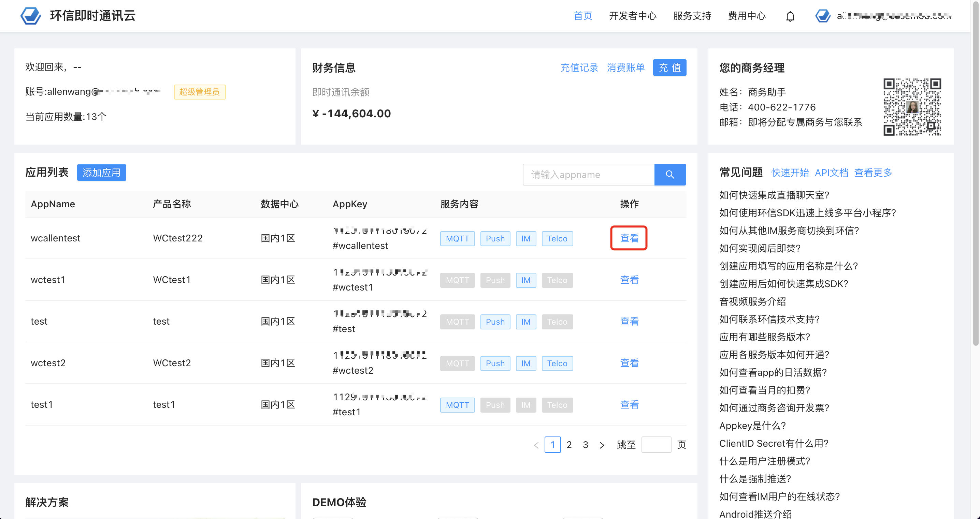Click the ¥ -144,604.00 balance value
980x519 pixels.
351,114
